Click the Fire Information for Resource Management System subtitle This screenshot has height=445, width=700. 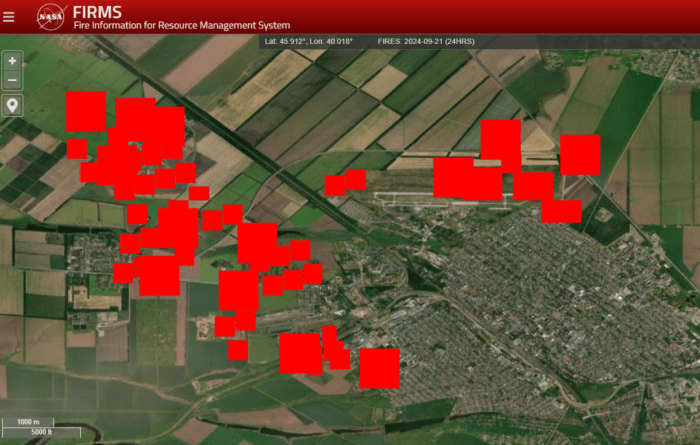tap(181, 26)
